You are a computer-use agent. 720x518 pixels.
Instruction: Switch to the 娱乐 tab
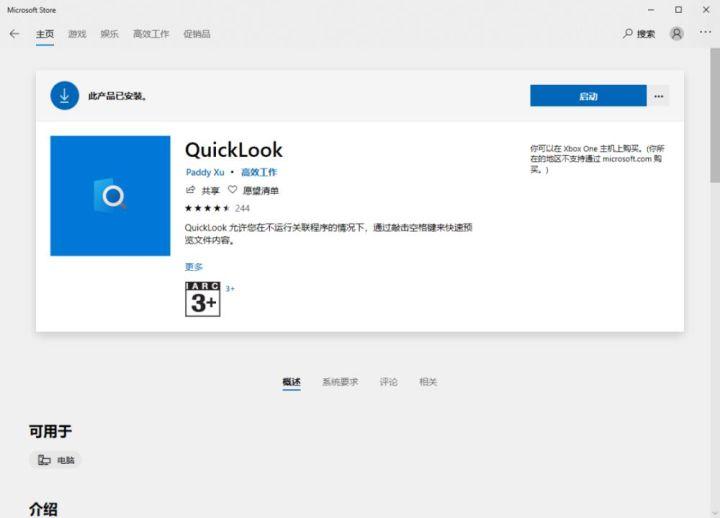point(109,34)
